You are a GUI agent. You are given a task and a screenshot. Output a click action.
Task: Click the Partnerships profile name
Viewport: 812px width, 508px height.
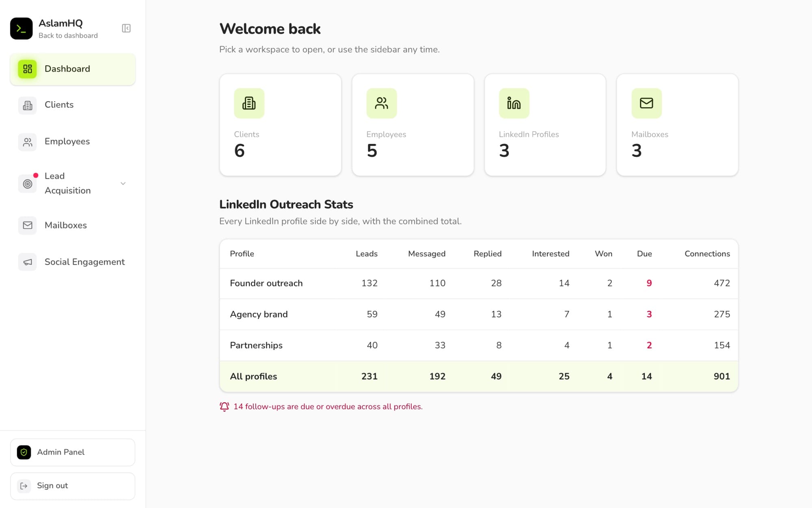(256, 345)
